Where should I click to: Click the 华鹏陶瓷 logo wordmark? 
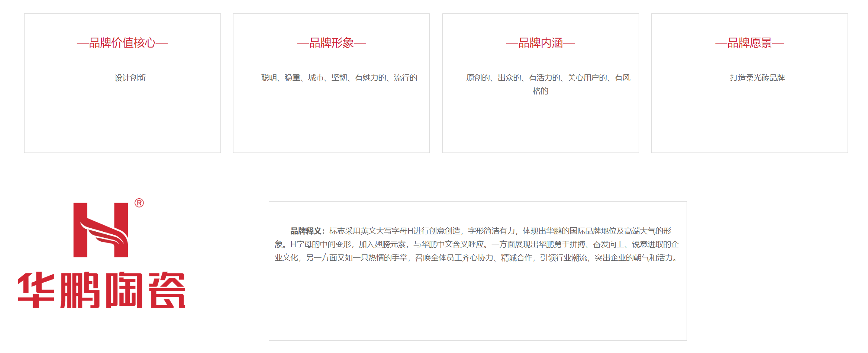[x=101, y=290]
